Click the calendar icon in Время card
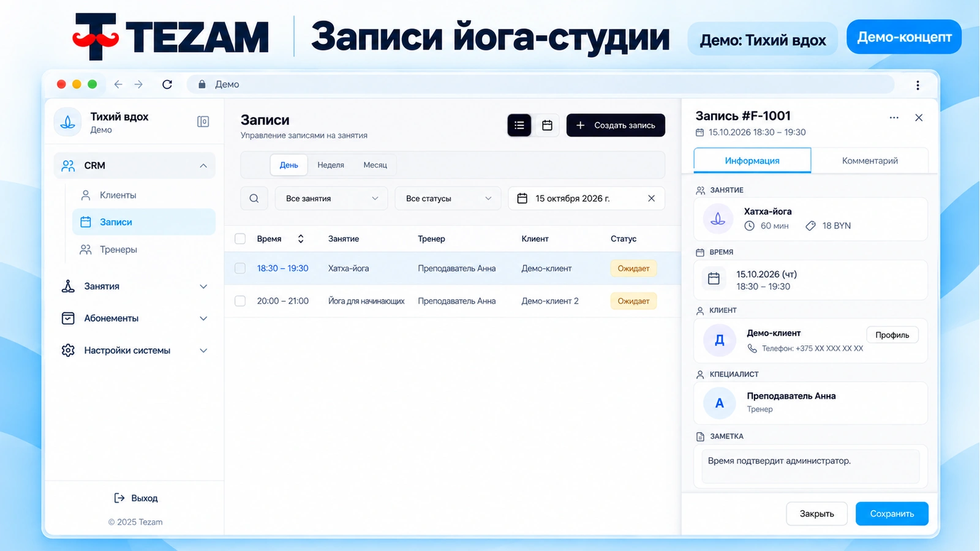980x551 pixels. 714,279
